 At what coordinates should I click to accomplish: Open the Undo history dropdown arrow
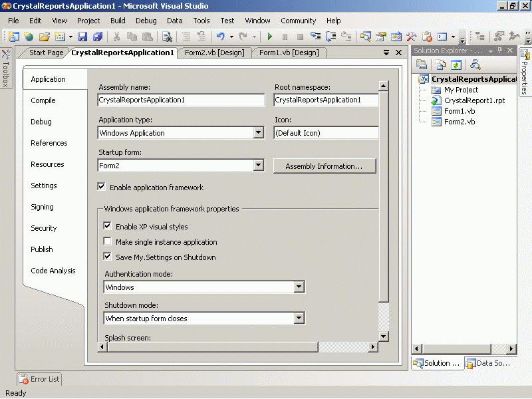231,37
